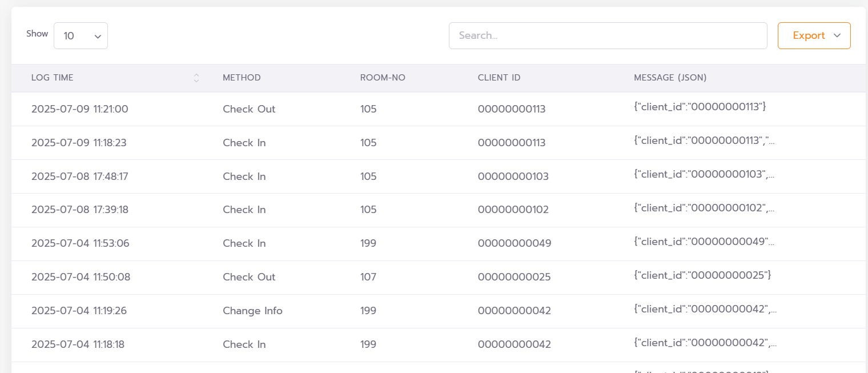Select the 2025-07-09 11:21:00 log row
The width and height of the screenshot is (868, 373).
click(x=80, y=109)
